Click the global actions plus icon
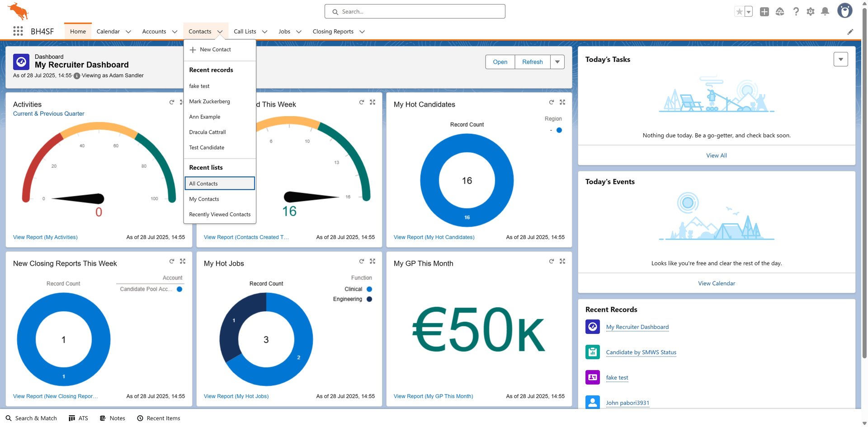 click(764, 12)
